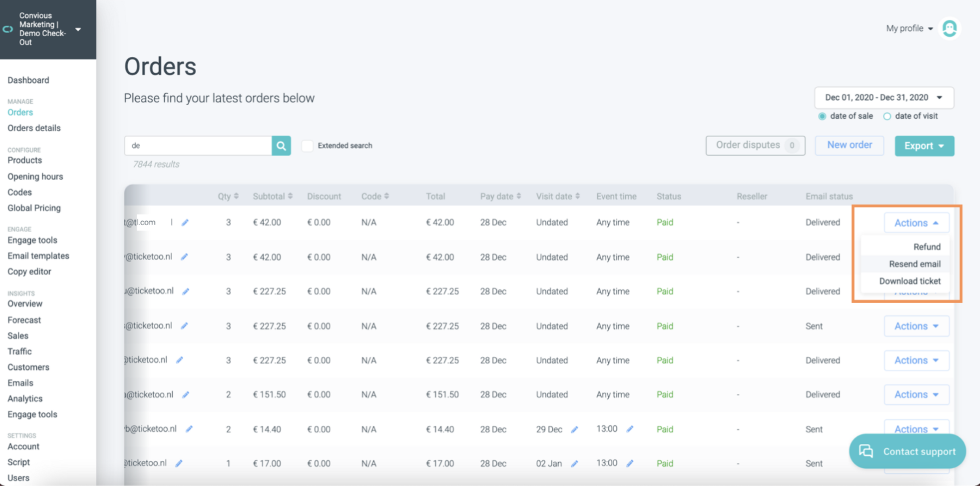Viewport: 980px width, 486px height.
Task: Select the date of visit radio button
Action: (887, 116)
